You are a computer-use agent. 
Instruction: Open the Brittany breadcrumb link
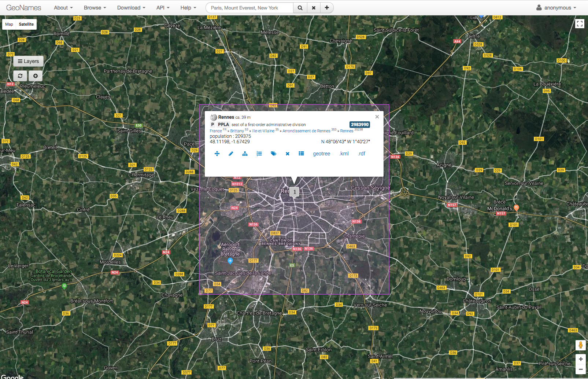click(x=237, y=131)
